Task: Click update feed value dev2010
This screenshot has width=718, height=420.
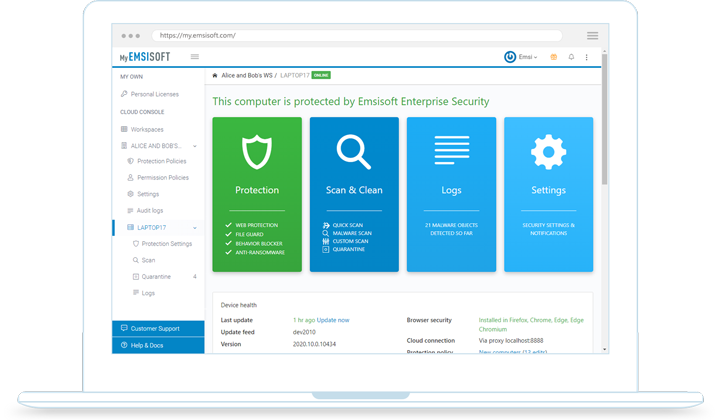Action: pos(304,332)
